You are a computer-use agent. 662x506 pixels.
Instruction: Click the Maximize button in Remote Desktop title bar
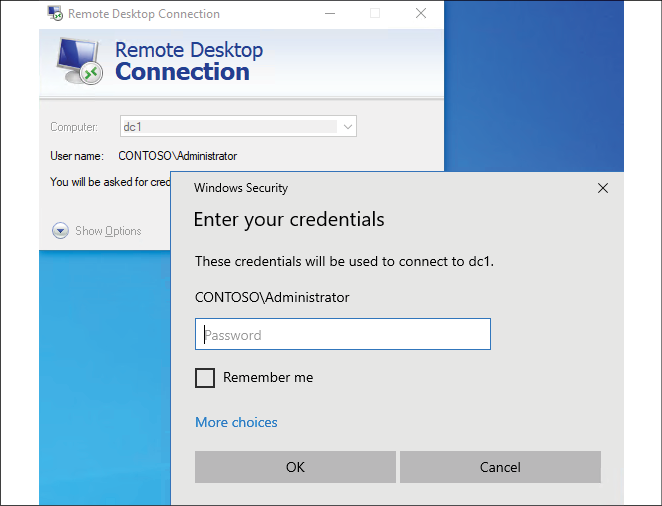click(375, 14)
